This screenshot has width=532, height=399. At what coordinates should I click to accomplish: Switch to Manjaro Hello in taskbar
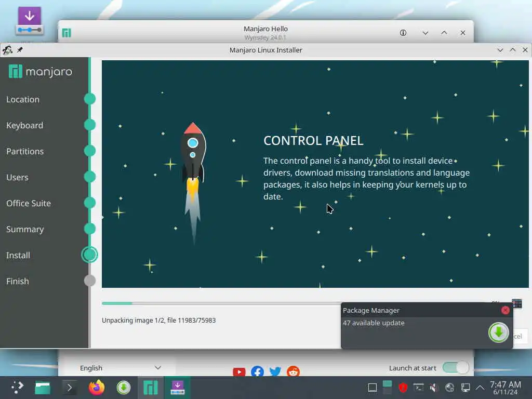pos(151,388)
